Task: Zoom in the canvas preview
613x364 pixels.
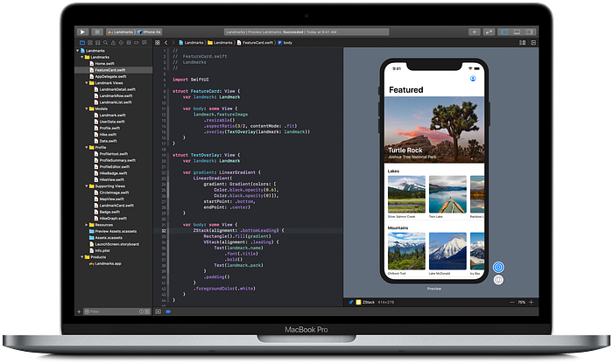Action: tap(531, 302)
